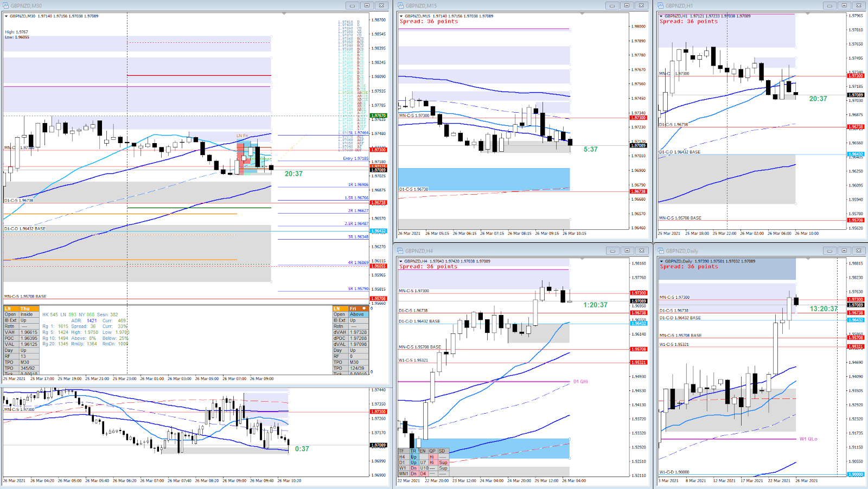Click the GBPNZD,Daily window title icon
The image size is (868, 489).
(x=661, y=250)
